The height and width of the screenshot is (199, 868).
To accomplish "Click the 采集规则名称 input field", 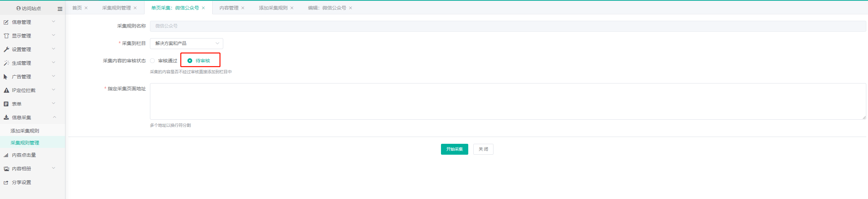I will [x=508, y=26].
